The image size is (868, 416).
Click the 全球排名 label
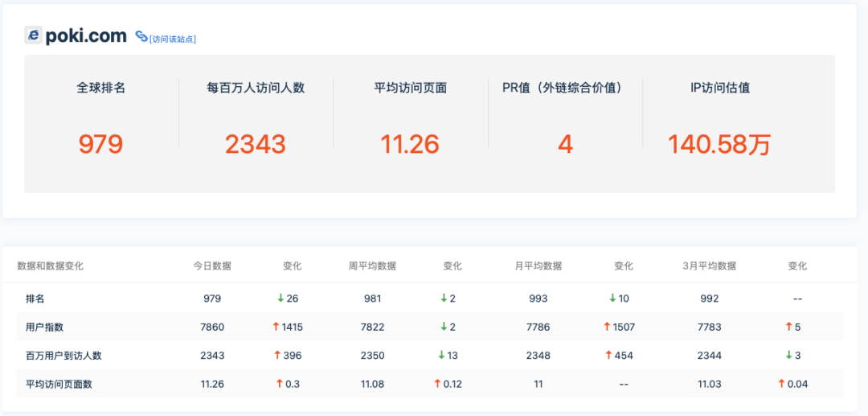[100, 88]
